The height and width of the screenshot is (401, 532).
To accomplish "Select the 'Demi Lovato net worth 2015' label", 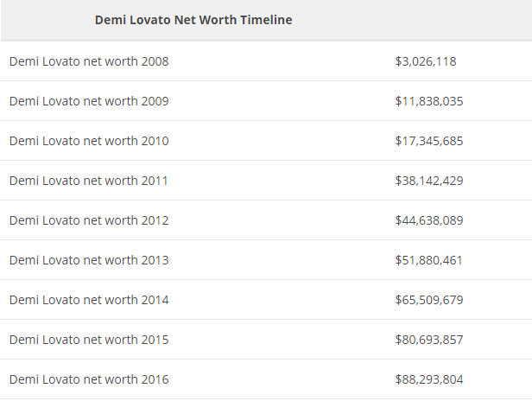I will coord(89,340).
